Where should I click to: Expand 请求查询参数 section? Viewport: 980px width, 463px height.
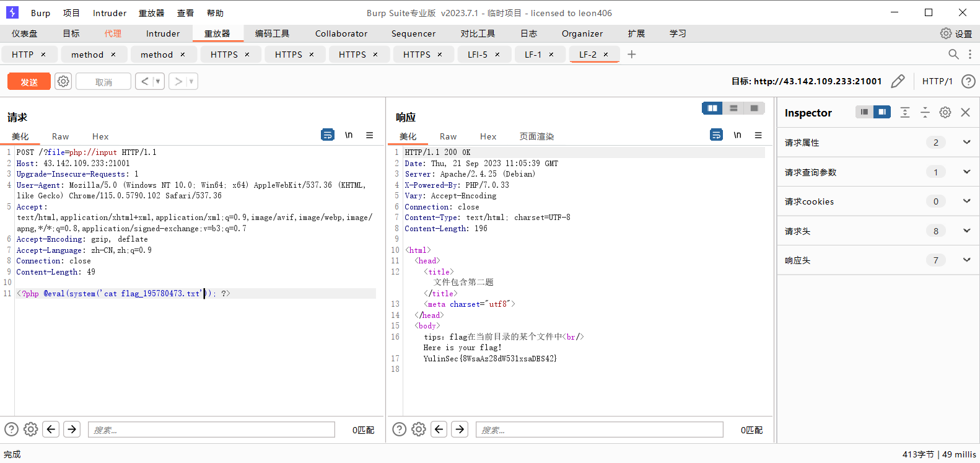pos(966,172)
